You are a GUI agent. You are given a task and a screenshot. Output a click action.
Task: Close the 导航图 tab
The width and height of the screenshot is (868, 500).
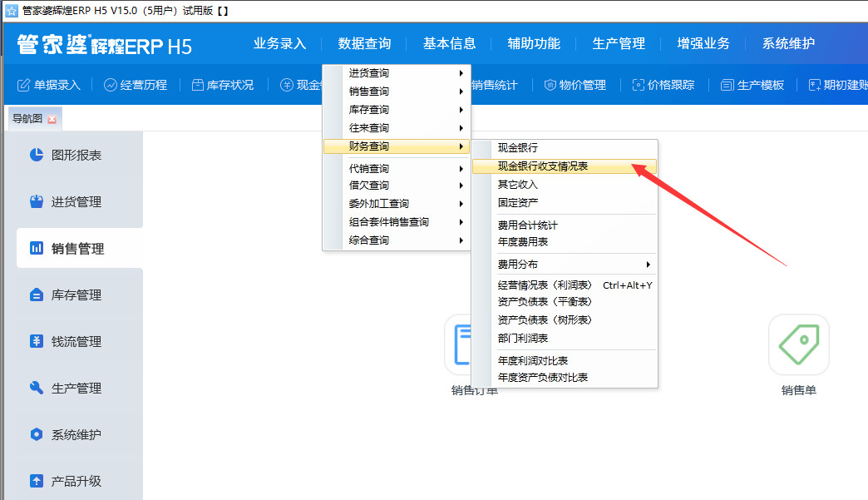pyautogui.click(x=52, y=119)
